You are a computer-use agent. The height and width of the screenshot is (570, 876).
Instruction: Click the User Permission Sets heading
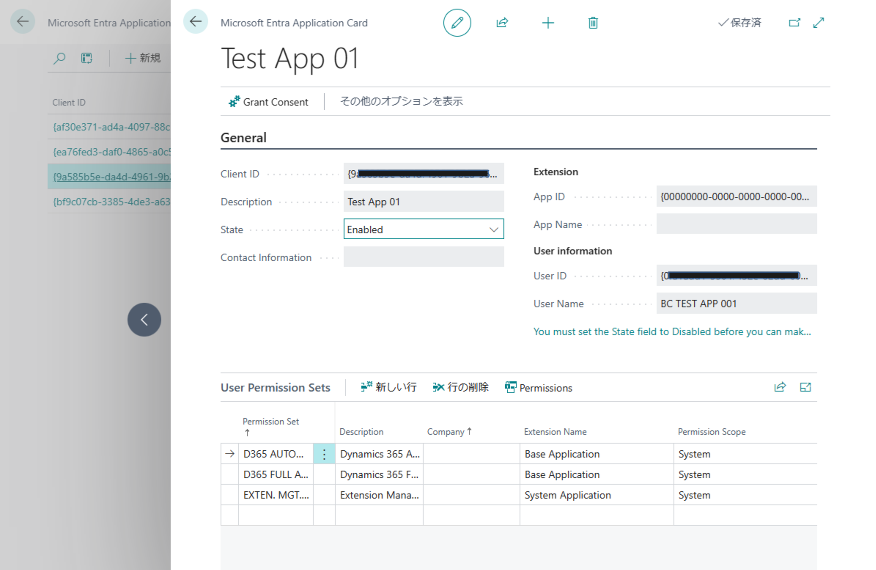click(275, 387)
